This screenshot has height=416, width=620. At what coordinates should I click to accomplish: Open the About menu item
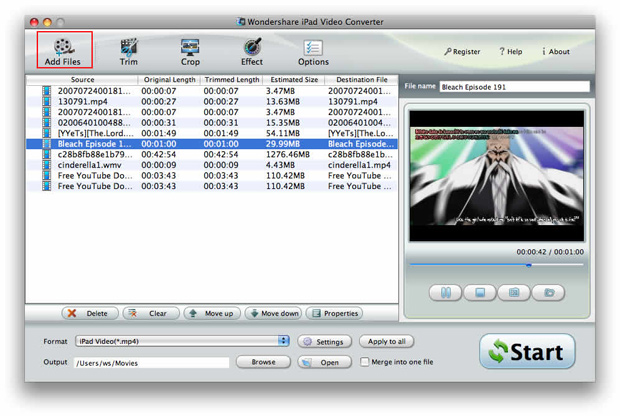point(555,52)
